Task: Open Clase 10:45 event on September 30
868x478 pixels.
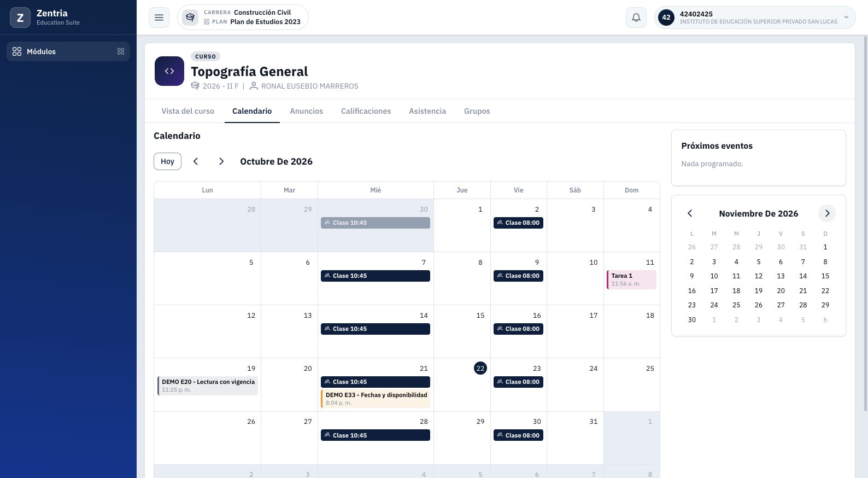Action: coord(376,223)
